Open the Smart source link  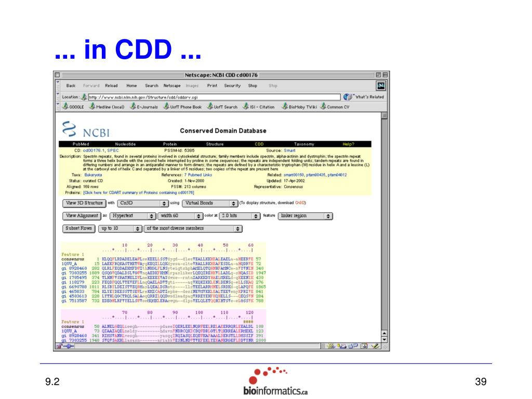click(x=289, y=150)
